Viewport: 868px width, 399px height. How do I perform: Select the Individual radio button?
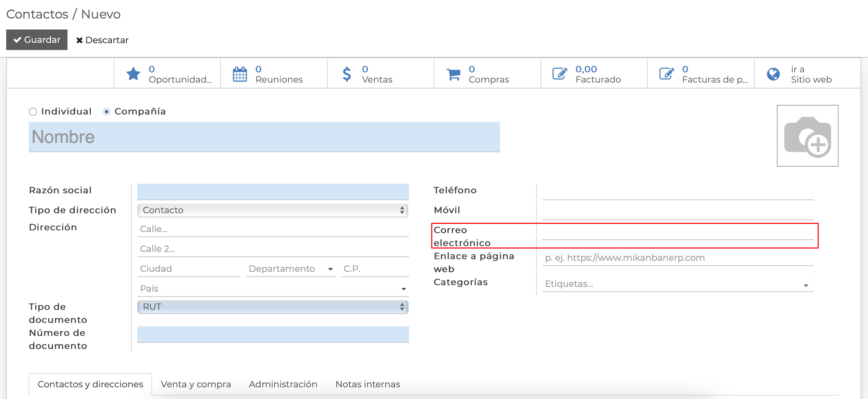tap(33, 111)
